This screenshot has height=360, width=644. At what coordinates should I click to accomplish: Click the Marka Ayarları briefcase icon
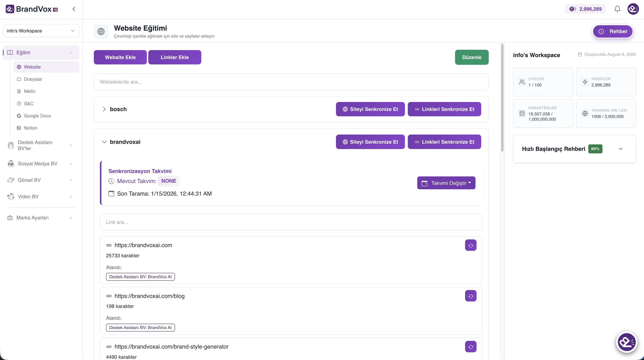tap(10, 218)
